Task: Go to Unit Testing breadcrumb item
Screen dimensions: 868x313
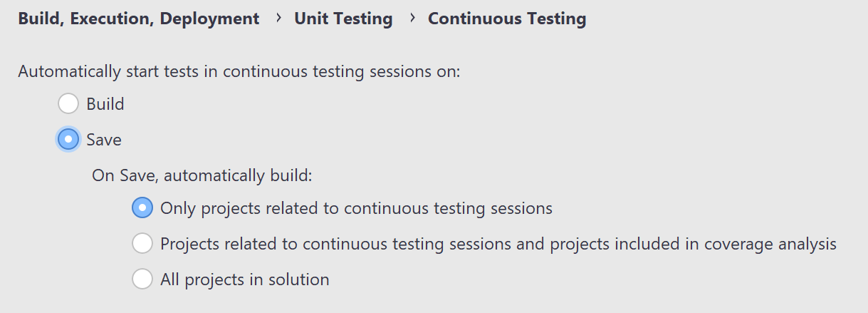Action: [x=343, y=19]
